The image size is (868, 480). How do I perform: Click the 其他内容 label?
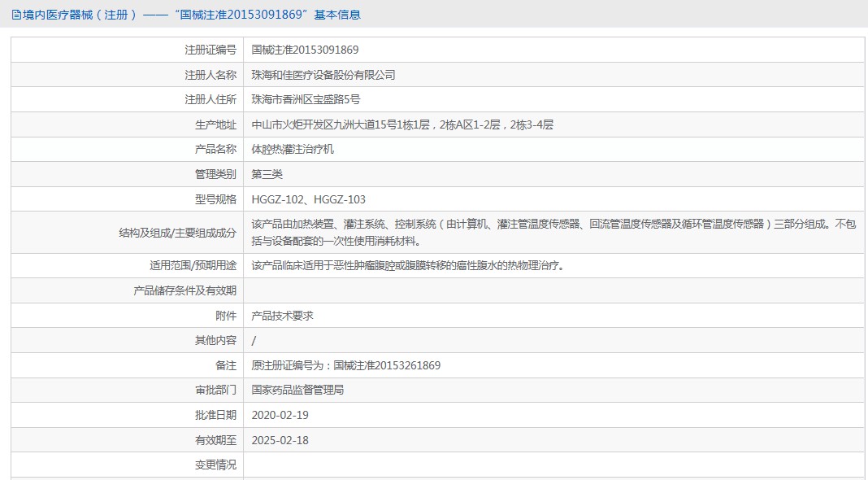[216, 340]
